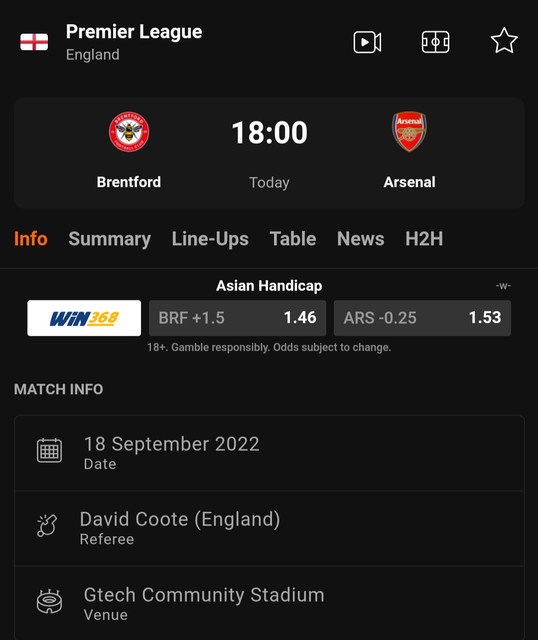Open the H2H tab
The image size is (538, 640).
[x=424, y=239]
